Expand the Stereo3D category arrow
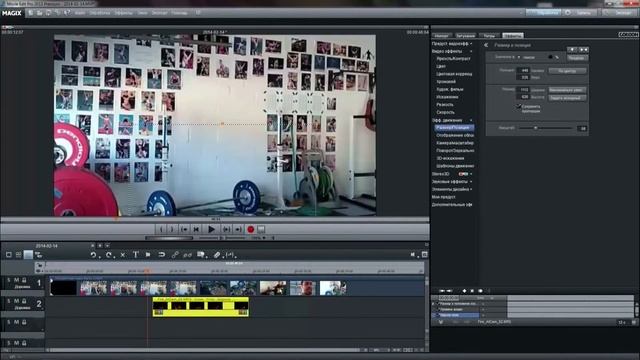 pyautogui.click(x=471, y=174)
